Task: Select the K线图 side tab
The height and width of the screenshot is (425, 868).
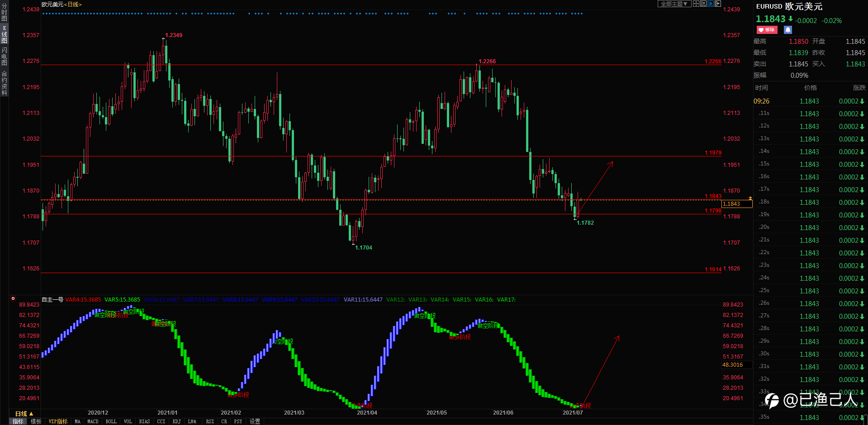Action: pos(4,34)
